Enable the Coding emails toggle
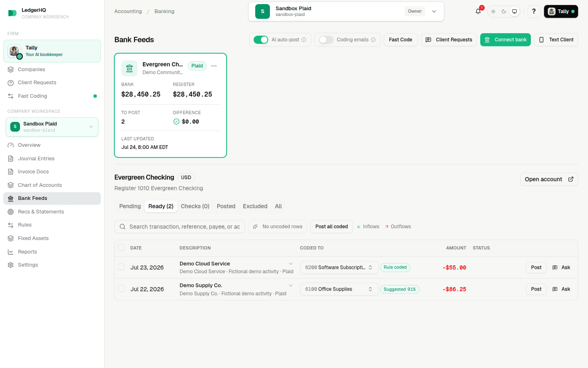This screenshot has width=588, height=368. point(326,40)
